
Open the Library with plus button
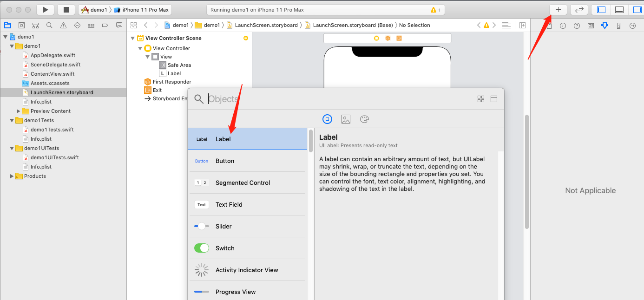coord(558,9)
